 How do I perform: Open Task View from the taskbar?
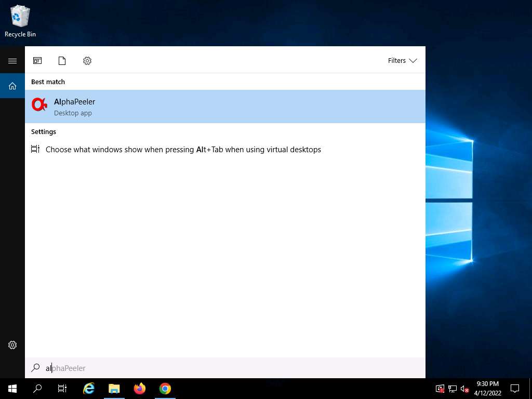click(x=62, y=389)
